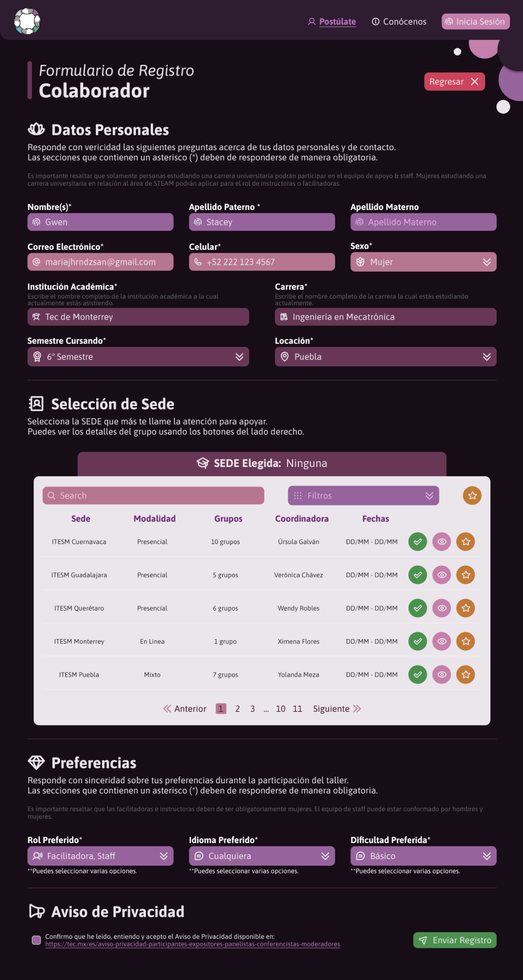The width and height of the screenshot is (523, 980).
Task: Click the orange star for ITESM Guadalajara
Action: point(466,575)
